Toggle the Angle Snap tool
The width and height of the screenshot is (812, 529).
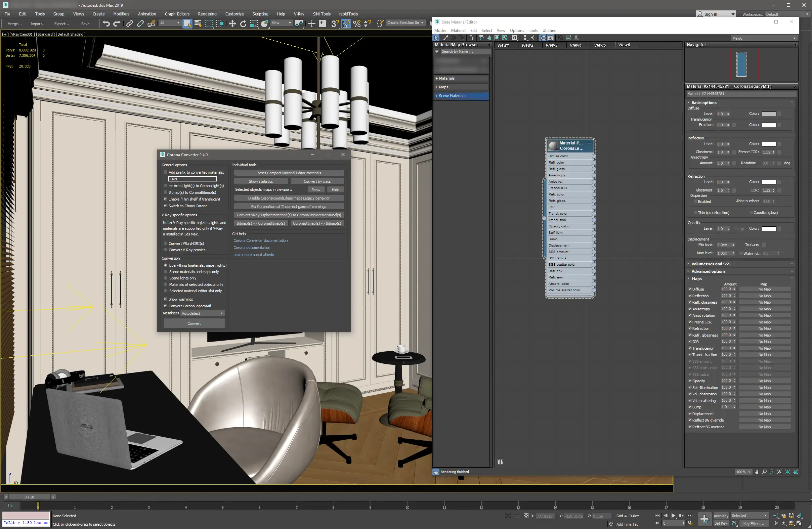(x=346, y=24)
